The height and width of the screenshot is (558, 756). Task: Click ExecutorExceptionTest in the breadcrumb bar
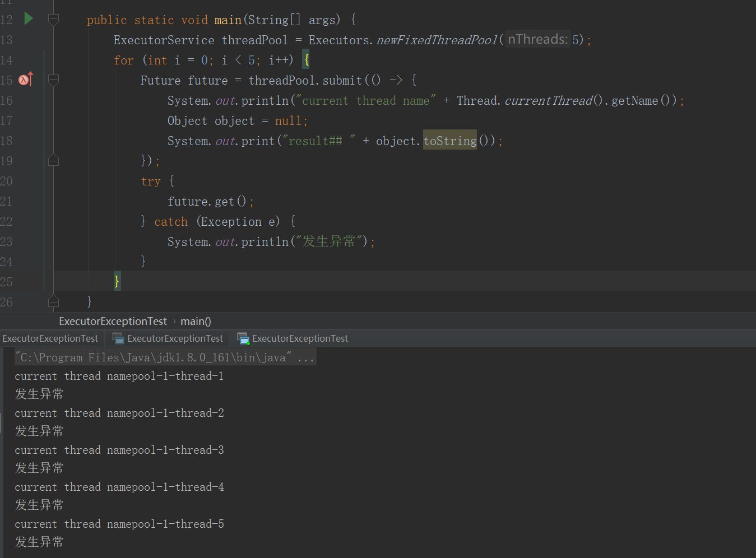[113, 321]
